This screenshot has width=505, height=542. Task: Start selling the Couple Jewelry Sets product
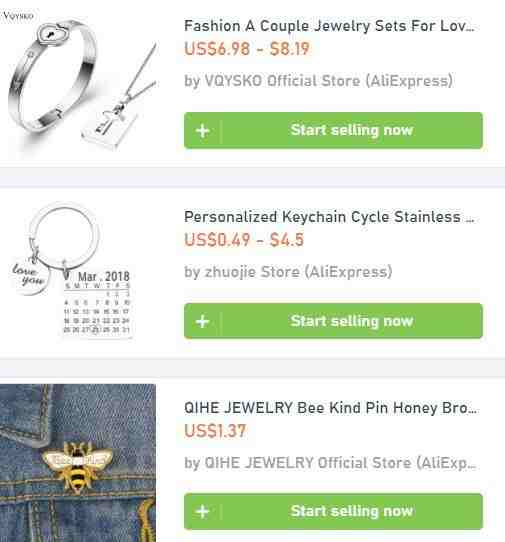point(333,130)
